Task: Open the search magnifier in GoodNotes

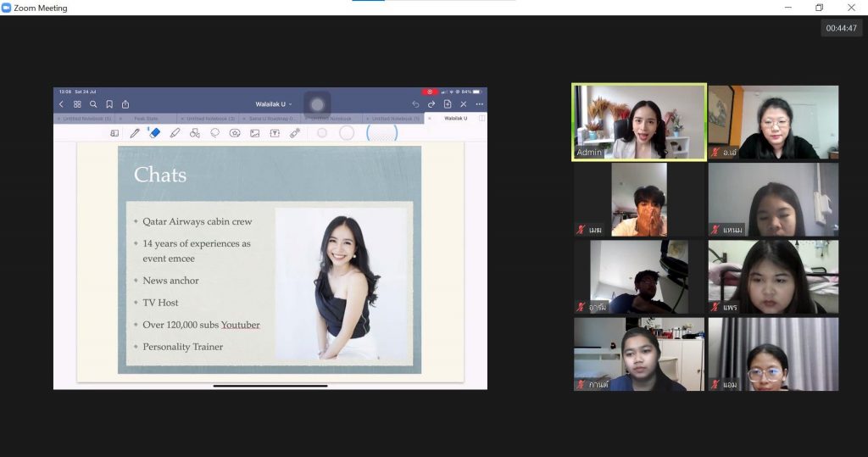Action: (x=93, y=104)
